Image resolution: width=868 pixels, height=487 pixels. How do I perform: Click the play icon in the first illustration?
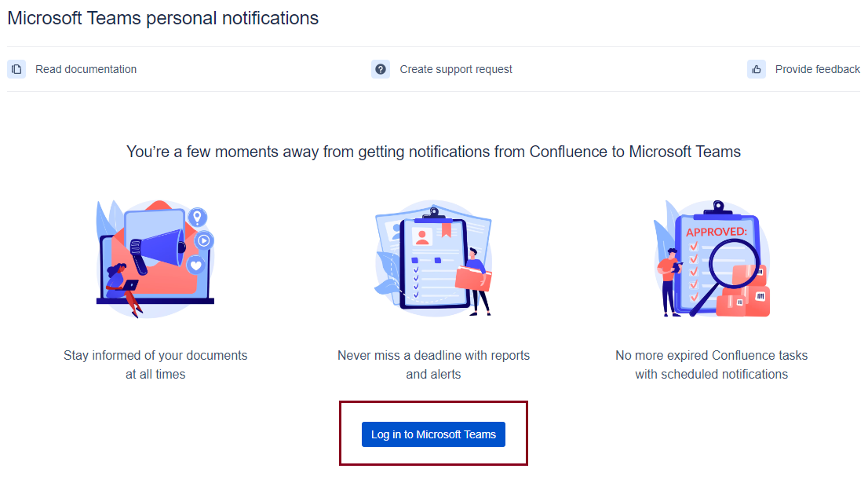coord(204,240)
